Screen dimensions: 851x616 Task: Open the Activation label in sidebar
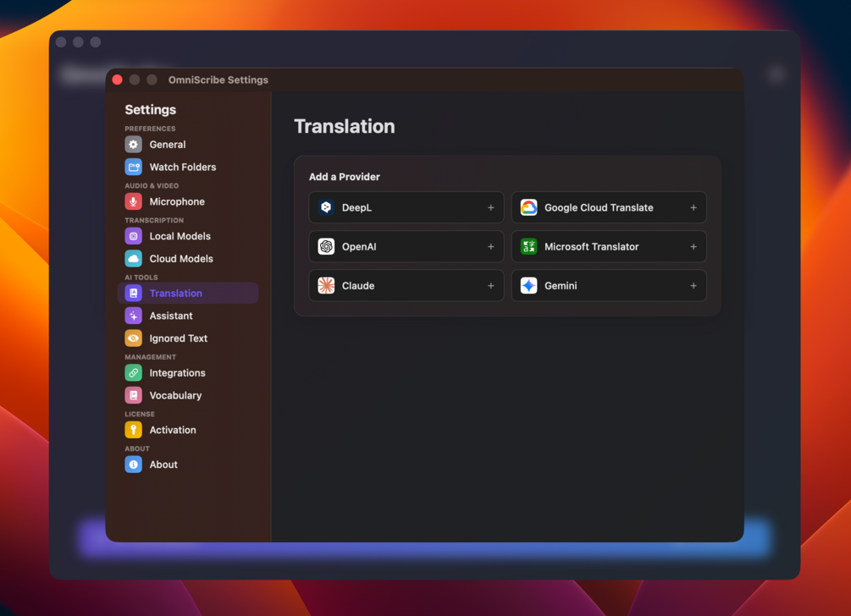(173, 430)
